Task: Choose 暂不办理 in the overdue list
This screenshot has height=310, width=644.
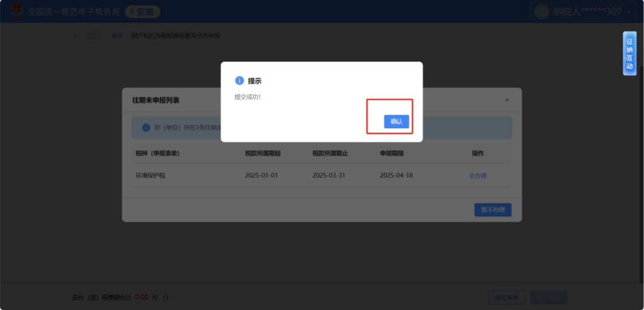Action: tap(493, 210)
